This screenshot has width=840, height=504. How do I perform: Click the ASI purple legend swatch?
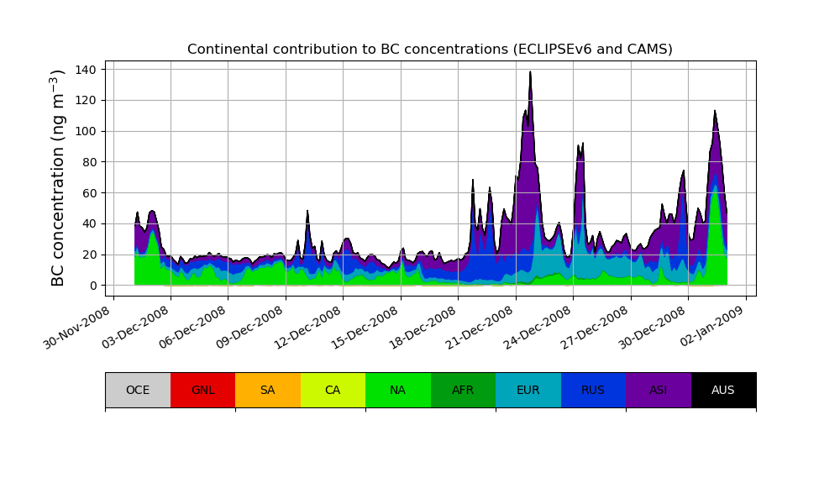[659, 390]
